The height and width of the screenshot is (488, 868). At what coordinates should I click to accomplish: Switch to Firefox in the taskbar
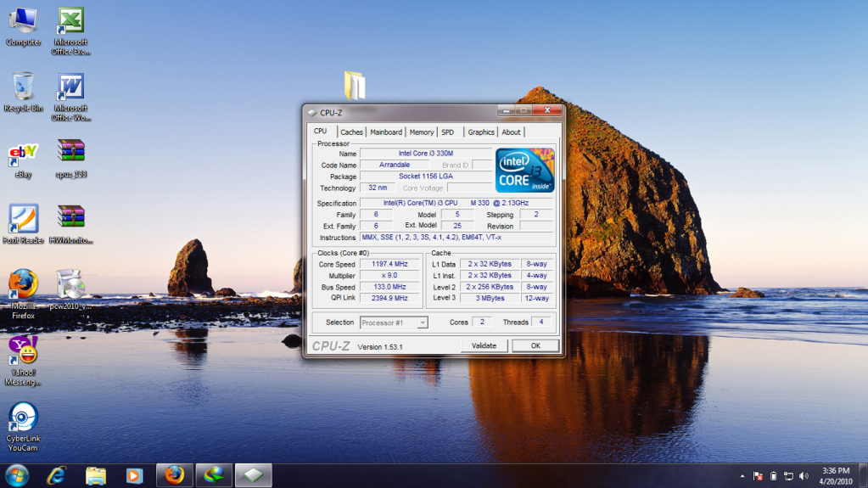175,476
